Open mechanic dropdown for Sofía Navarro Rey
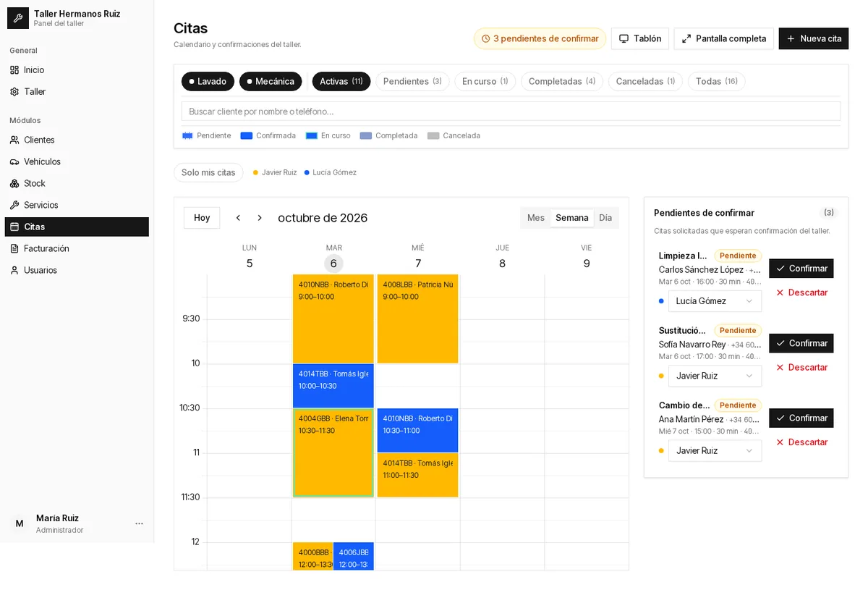868x590 pixels. (715, 376)
